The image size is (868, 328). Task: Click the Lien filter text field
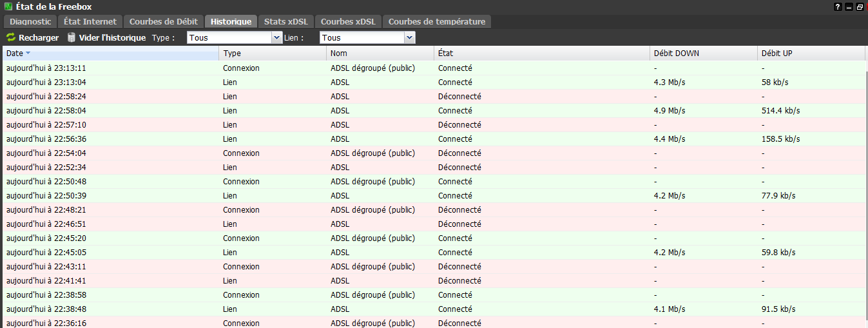click(x=362, y=38)
